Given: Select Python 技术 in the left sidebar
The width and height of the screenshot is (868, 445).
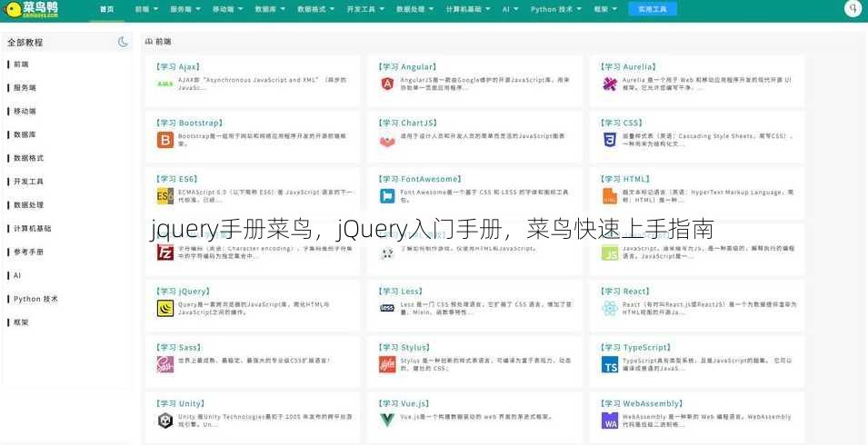Looking at the screenshot, I should pos(35,299).
